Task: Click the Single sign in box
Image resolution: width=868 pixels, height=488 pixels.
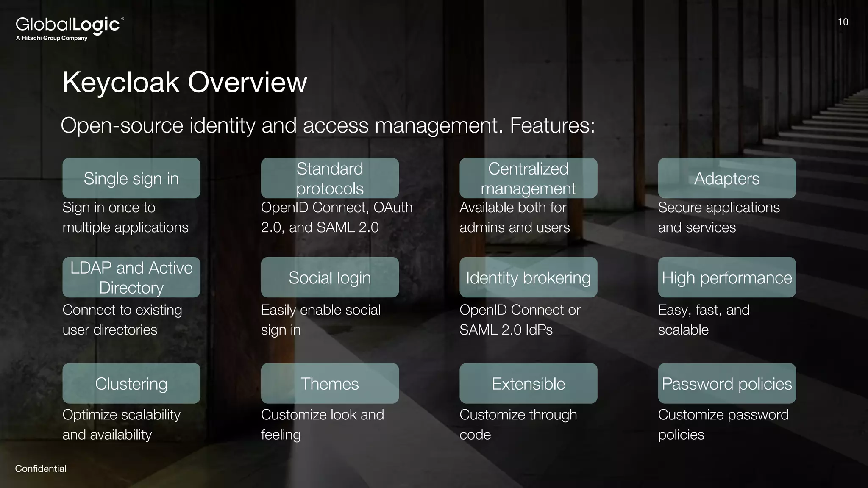Action: [x=131, y=178]
